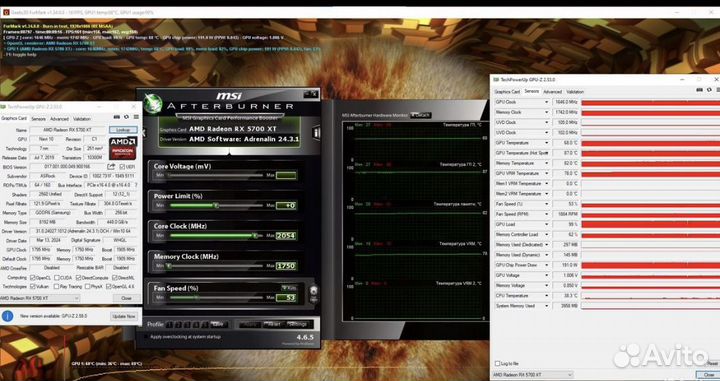Click Detach in Afterburner hardware monitor
The height and width of the screenshot is (381, 720).
coord(421,115)
